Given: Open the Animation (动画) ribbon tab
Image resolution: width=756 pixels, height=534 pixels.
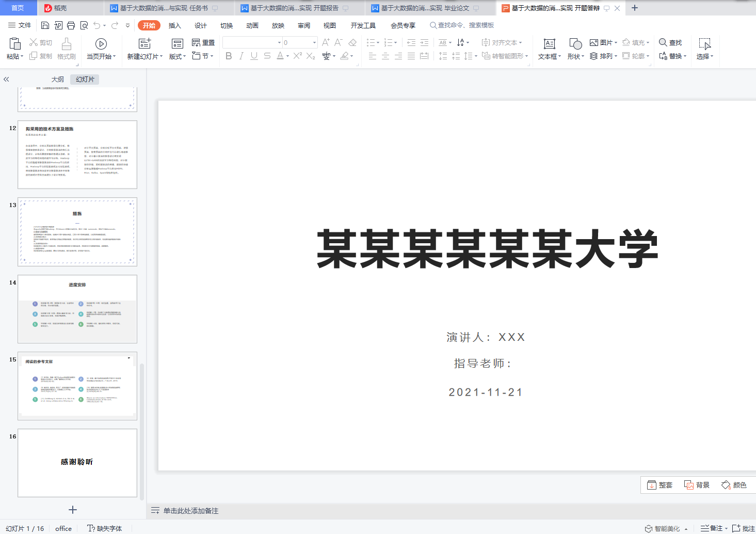Looking at the screenshot, I should 252,25.
